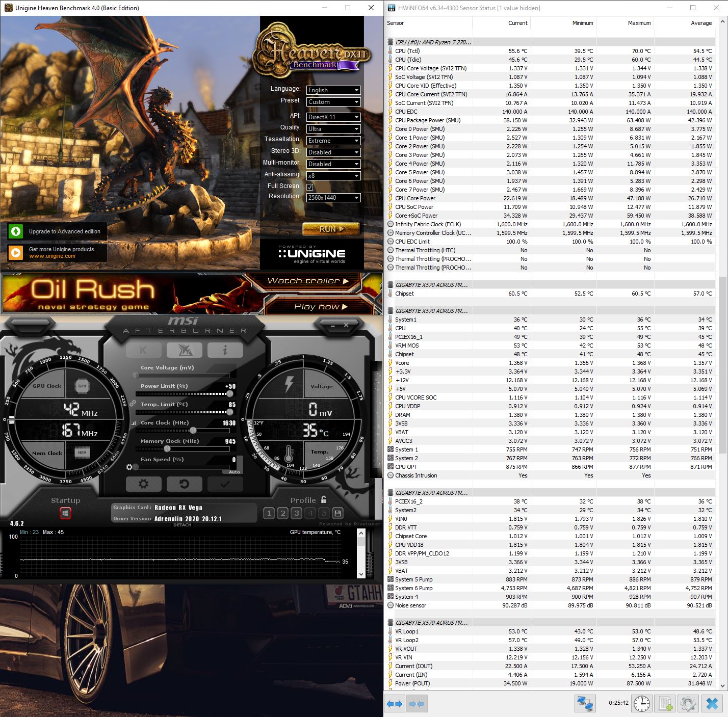Viewport: 728px width, 717px height.
Task: Click the Memory Clock slider
Action: (x=184, y=449)
